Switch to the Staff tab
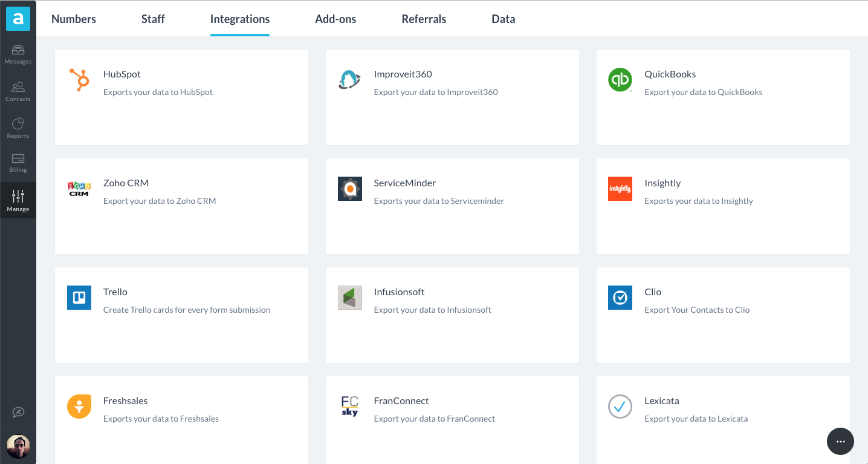This screenshot has width=868, height=464. point(153,19)
